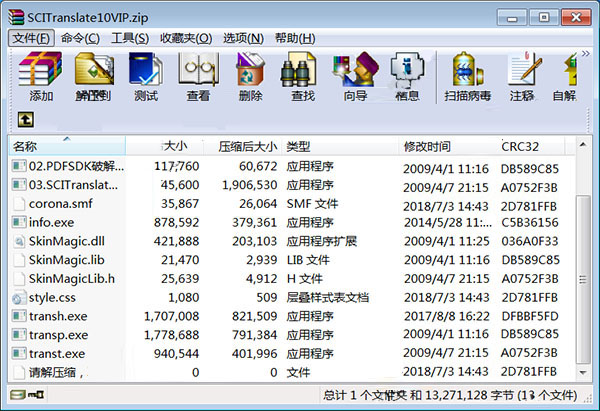Viewport: 600px width, 411px height.
Task: Select the info.exe file icon
Action: (x=19, y=222)
